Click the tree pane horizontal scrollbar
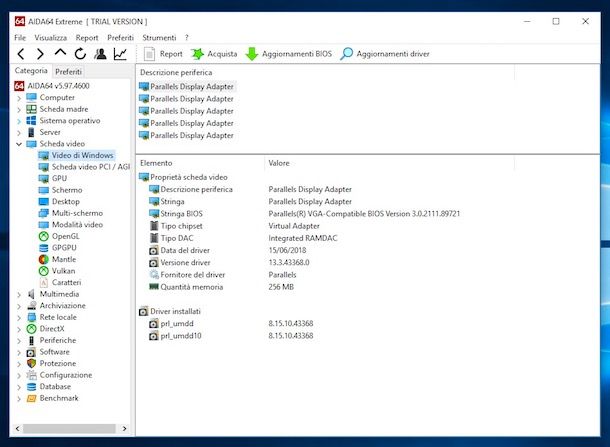The width and height of the screenshot is (610, 447). 69,428
